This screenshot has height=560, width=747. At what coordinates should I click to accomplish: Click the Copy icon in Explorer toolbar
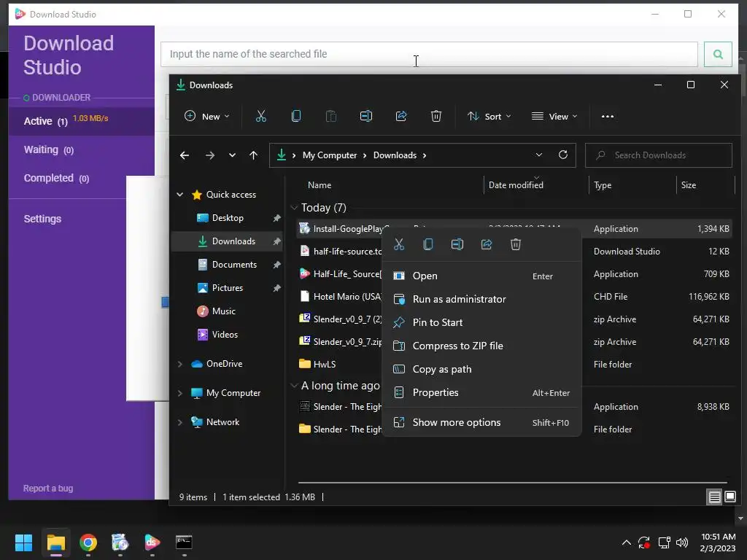pyautogui.click(x=296, y=116)
